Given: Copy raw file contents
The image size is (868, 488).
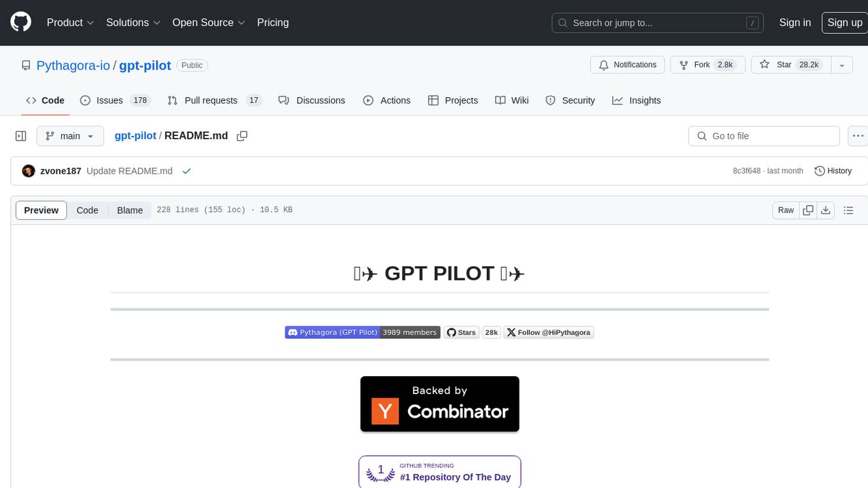Looking at the screenshot, I should coord(808,210).
